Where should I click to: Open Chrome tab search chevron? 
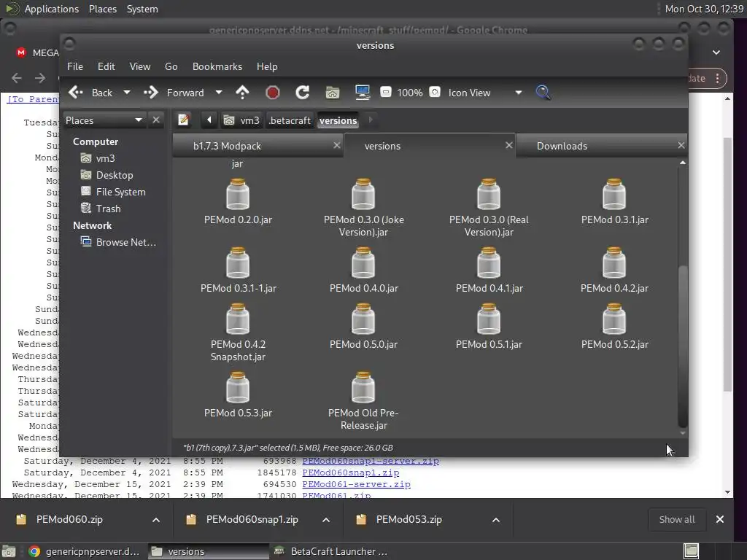tap(716, 52)
